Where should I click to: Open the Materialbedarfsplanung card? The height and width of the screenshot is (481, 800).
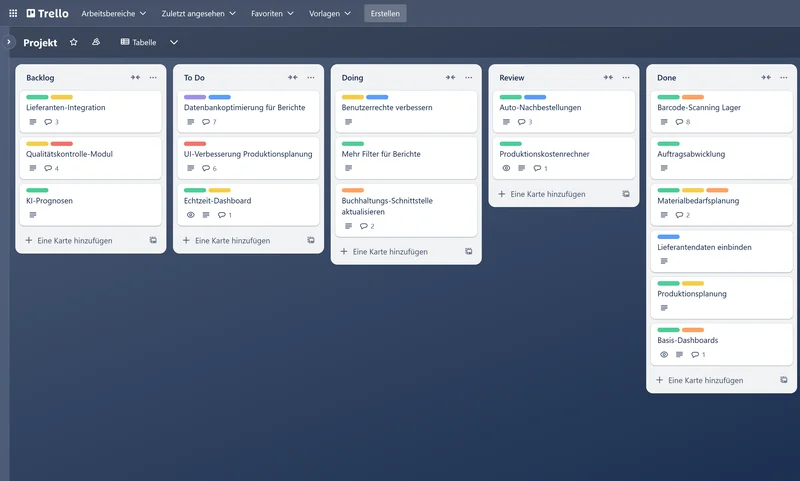tap(721, 205)
